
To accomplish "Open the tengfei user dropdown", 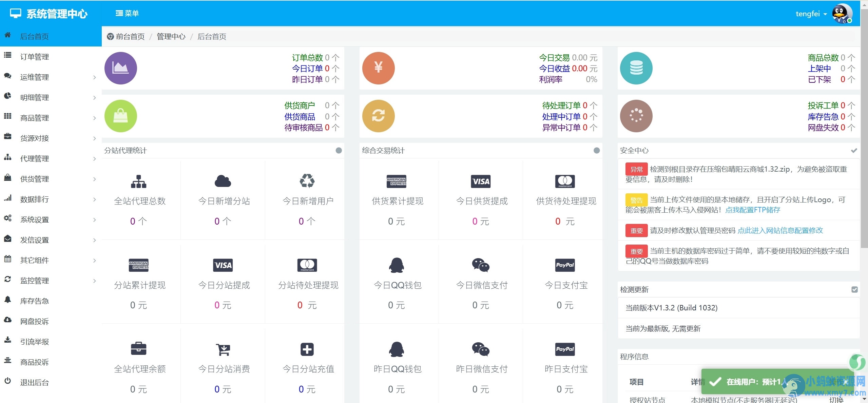I will [811, 14].
